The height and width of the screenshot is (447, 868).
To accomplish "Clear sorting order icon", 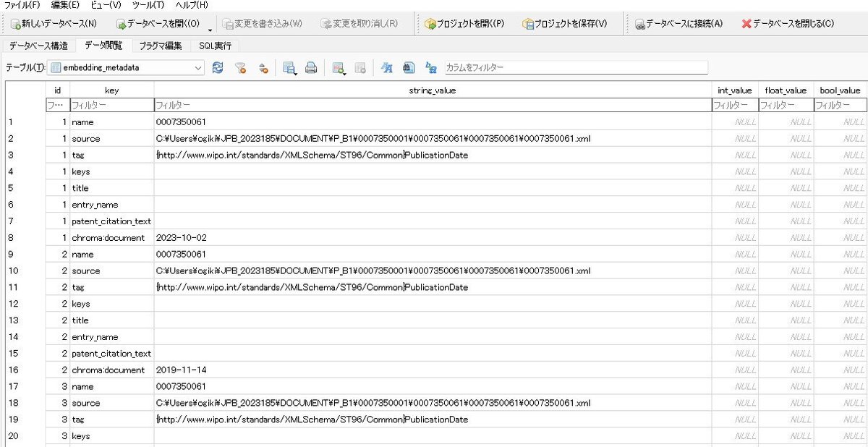I will click(263, 67).
